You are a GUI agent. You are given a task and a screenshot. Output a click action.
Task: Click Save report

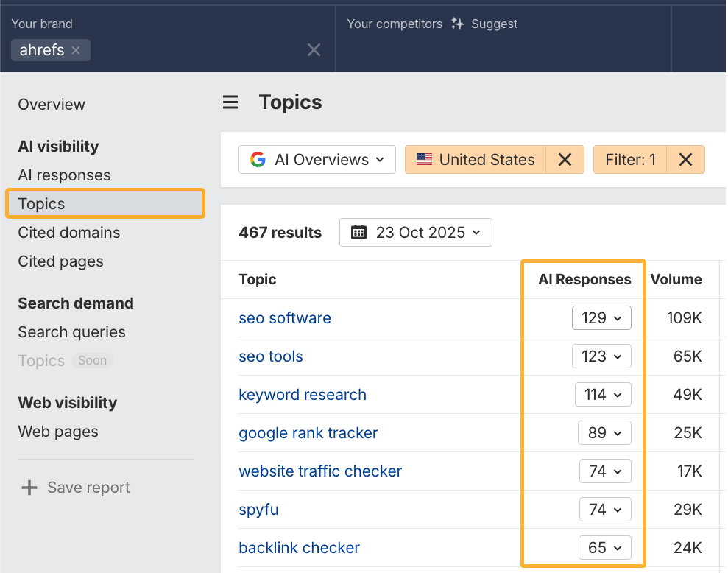tap(88, 487)
